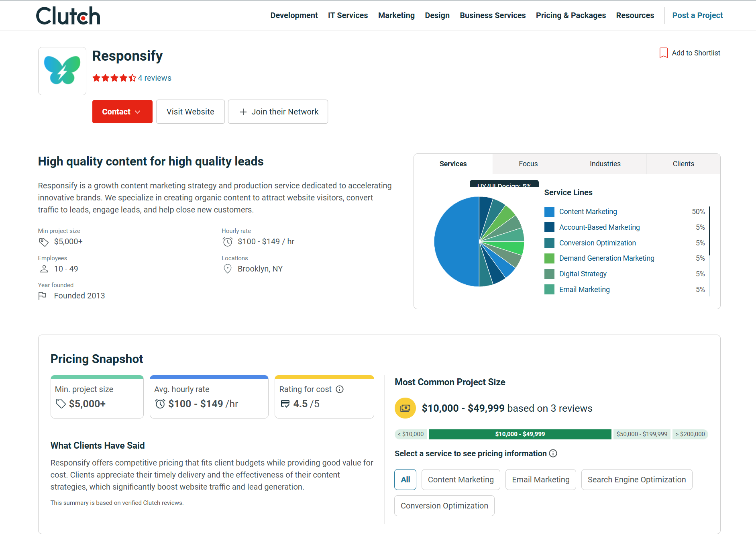
Task: Click info icon next to pricing information heading
Action: coord(553,453)
